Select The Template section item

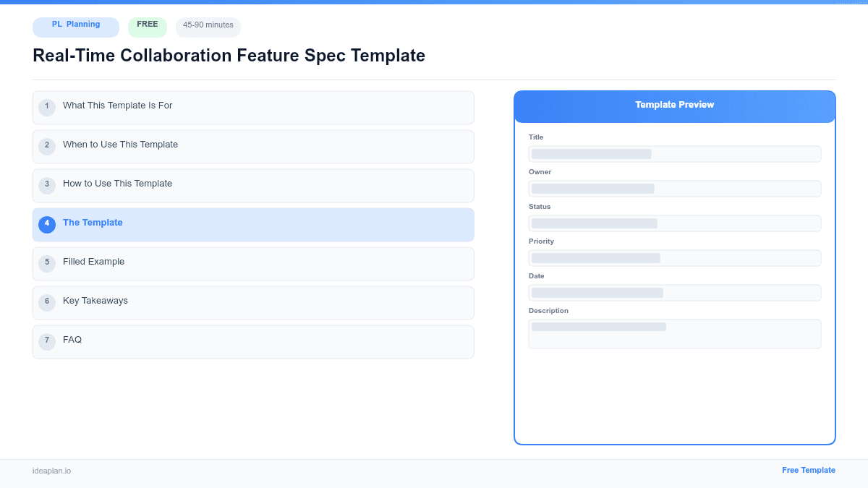[x=253, y=224]
